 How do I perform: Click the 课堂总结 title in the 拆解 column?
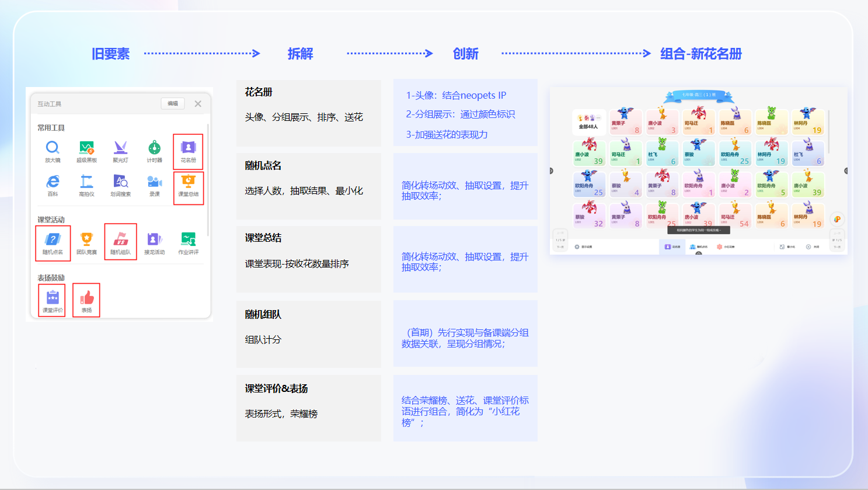coord(263,238)
